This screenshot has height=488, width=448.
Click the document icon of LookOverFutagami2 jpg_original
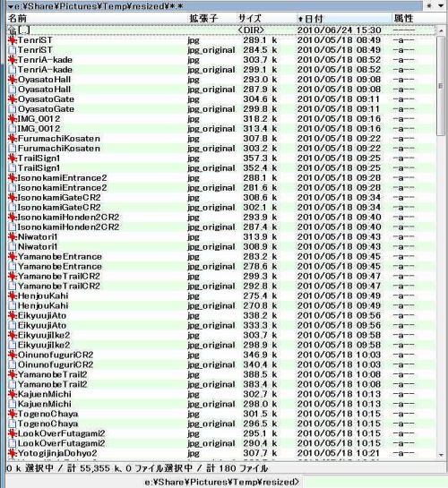click(13, 443)
